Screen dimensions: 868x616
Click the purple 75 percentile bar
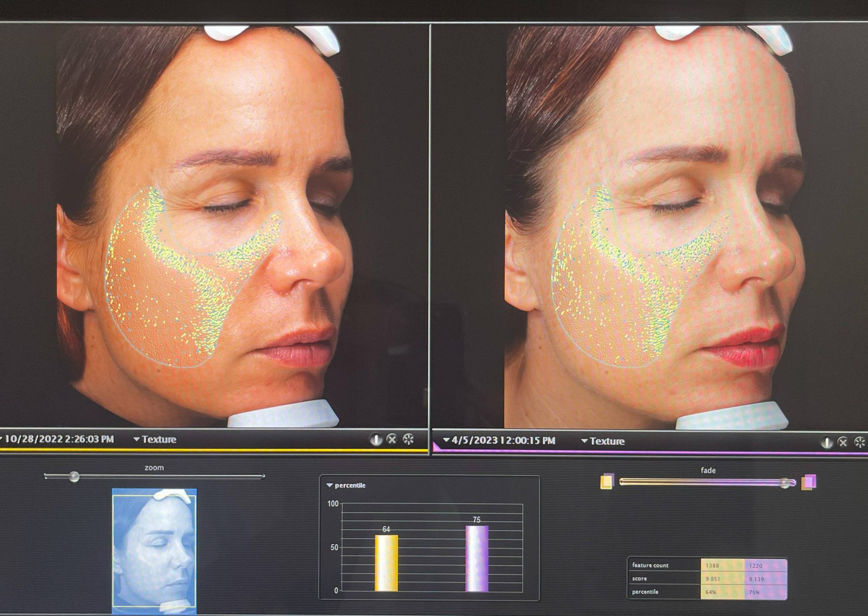(477, 558)
